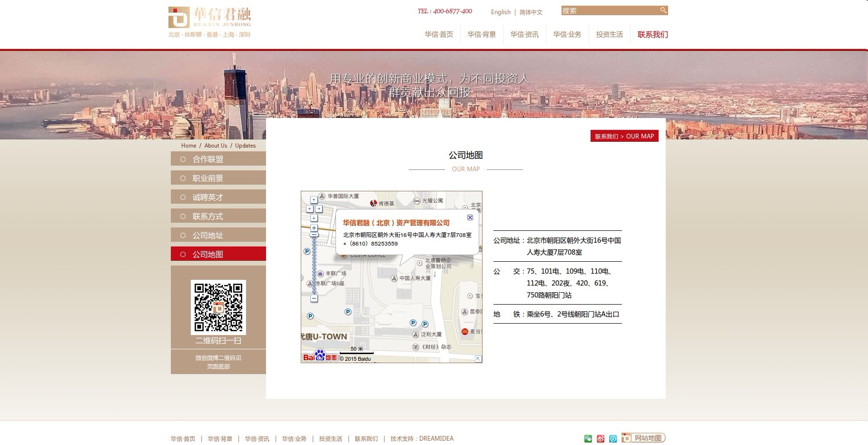The width and height of the screenshot is (868, 445).
Task: Click 光耀公寓 hotel icon on map
Action: click(417, 201)
